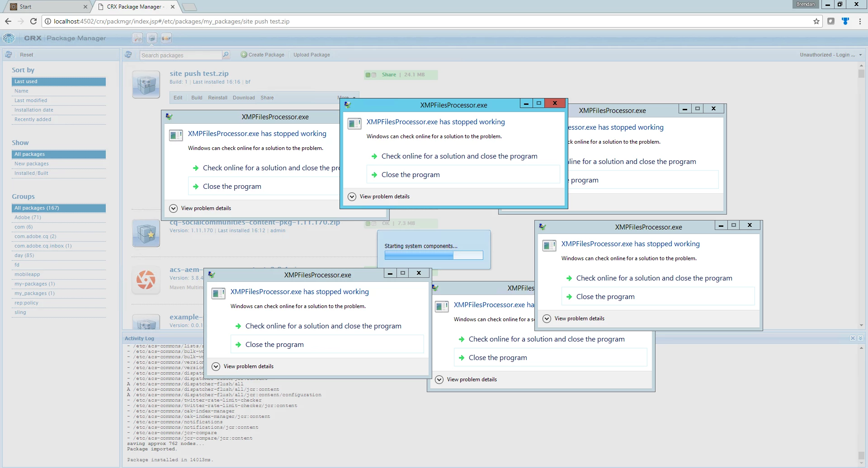
Task: Click Create Package button
Action: (263, 55)
